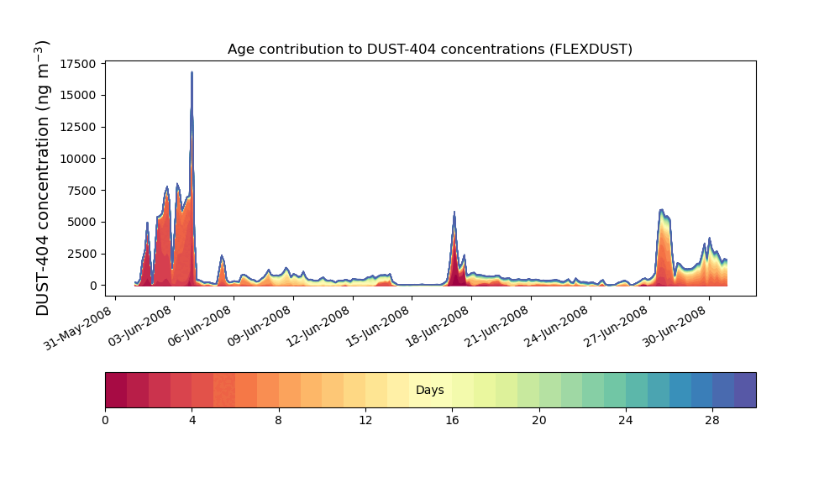Click the Days label on the colorbar
The height and width of the screenshot is (504, 840).
click(x=429, y=390)
